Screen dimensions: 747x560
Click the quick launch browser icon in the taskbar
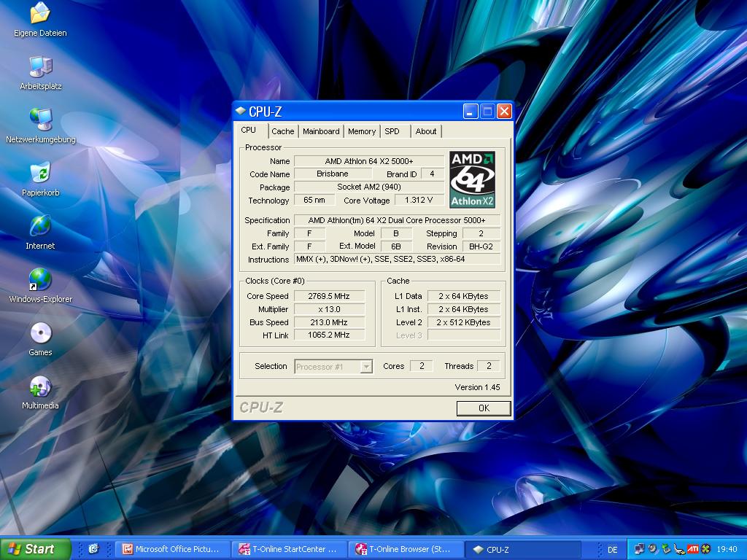93,549
